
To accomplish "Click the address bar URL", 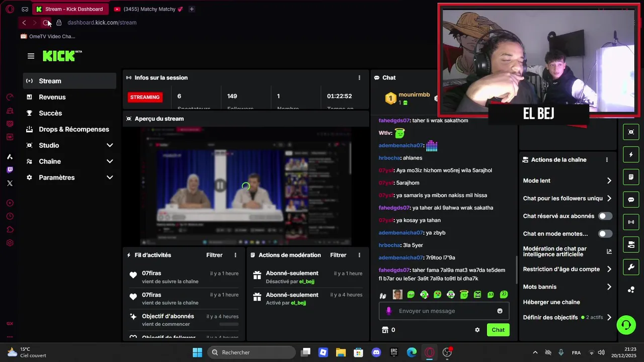I will point(102,23).
